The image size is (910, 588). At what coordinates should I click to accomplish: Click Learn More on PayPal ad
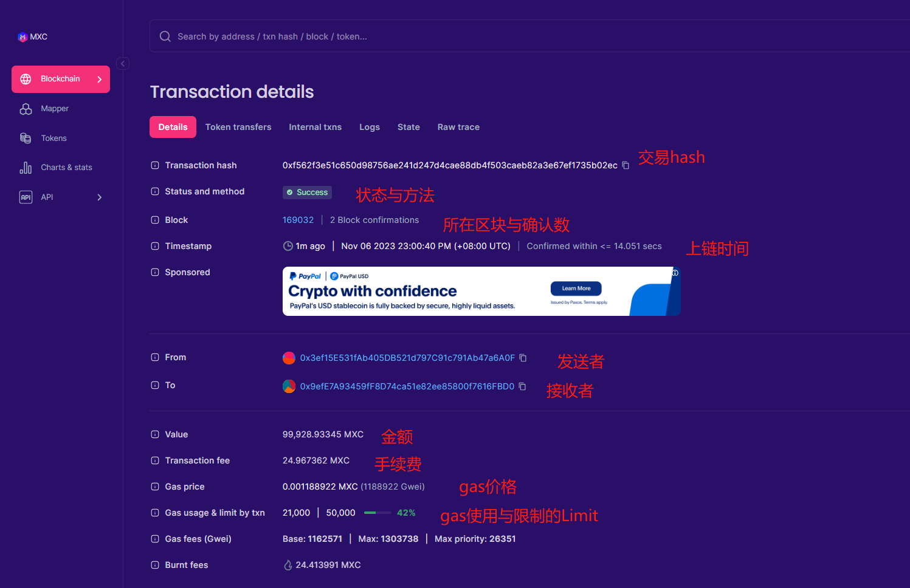pos(576,289)
